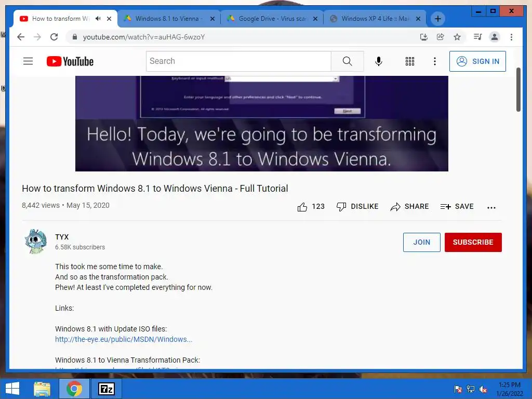Bookmark this tab with the star
The width and height of the screenshot is (532, 399).
[x=457, y=37]
